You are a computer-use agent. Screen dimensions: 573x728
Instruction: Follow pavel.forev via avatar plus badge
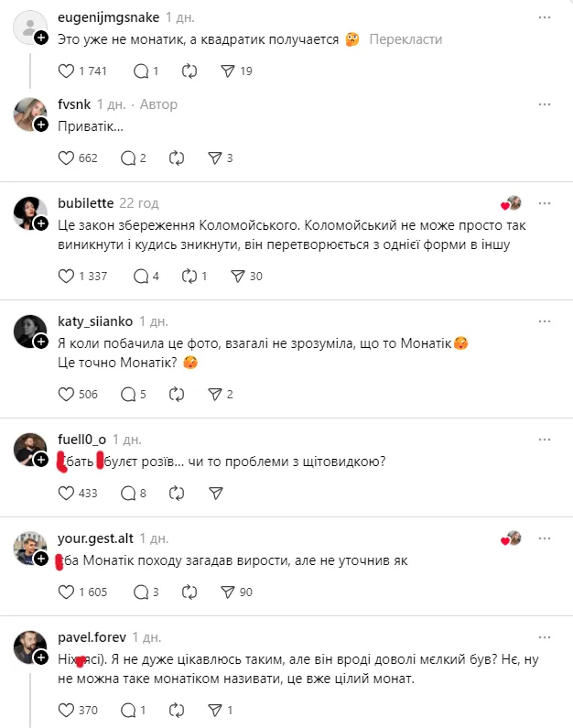pos(41,657)
